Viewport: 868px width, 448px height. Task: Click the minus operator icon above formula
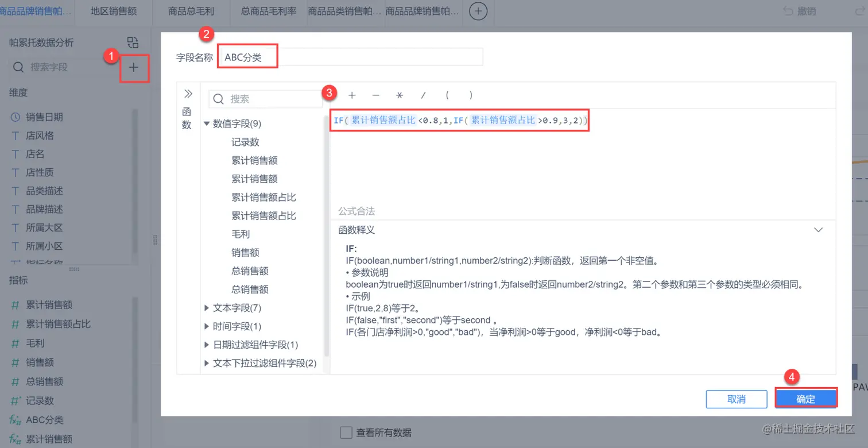[375, 95]
